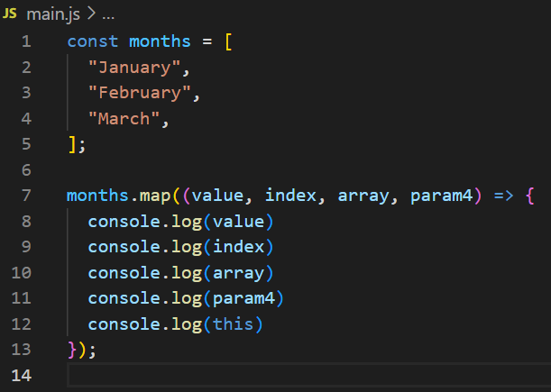Screen dimensions: 551x392
Task: Click 'index' parameter on line 7
Action: (x=290, y=196)
